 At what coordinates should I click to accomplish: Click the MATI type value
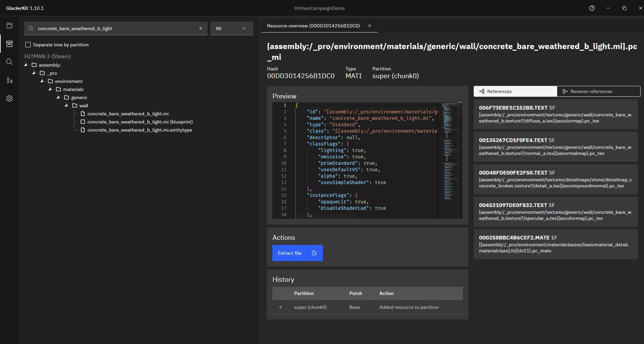tap(353, 76)
